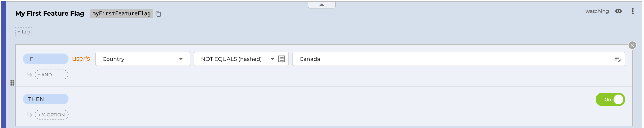Add a % OPTION to the rule

(x=52, y=115)
